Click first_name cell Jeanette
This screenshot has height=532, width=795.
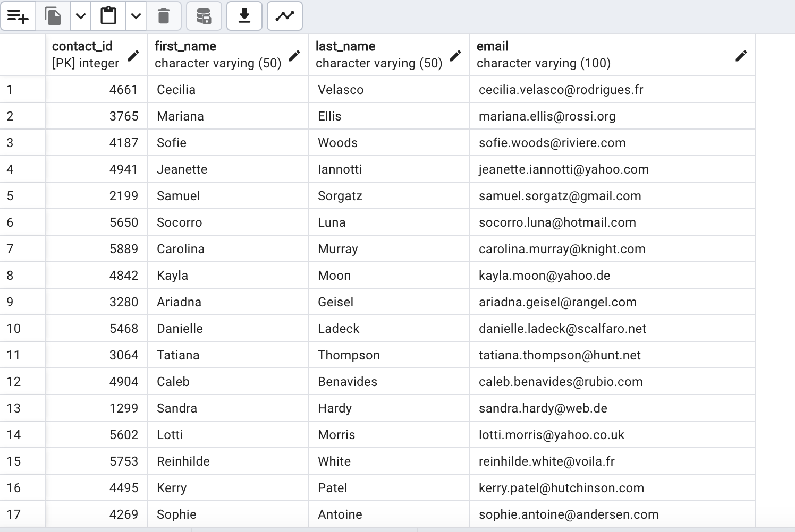229,169
